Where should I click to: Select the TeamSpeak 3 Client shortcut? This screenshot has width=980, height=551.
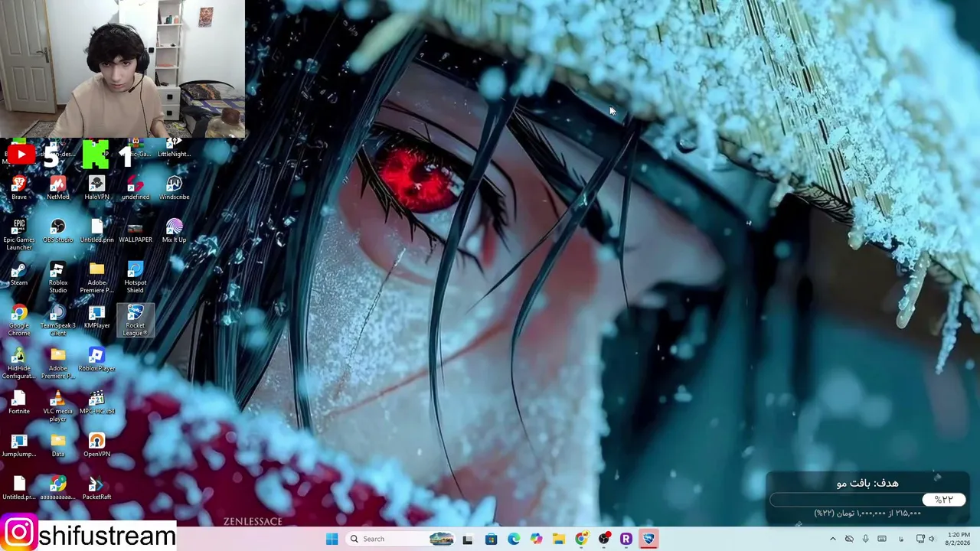point(57,321)
